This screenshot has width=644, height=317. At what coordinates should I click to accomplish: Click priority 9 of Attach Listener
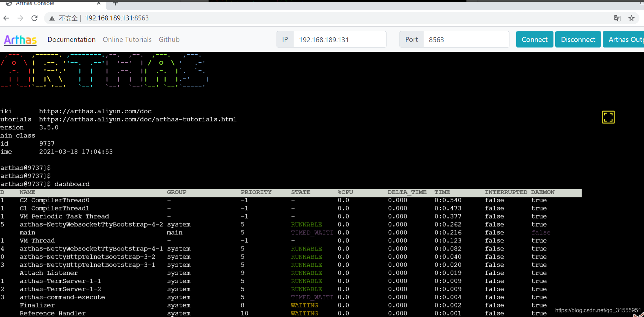243,273
